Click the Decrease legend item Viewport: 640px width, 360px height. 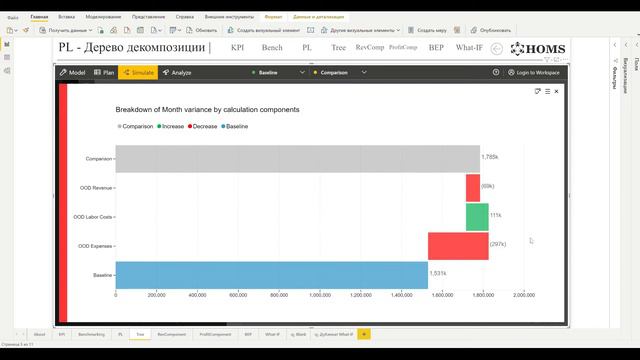(x=202, y=127)
